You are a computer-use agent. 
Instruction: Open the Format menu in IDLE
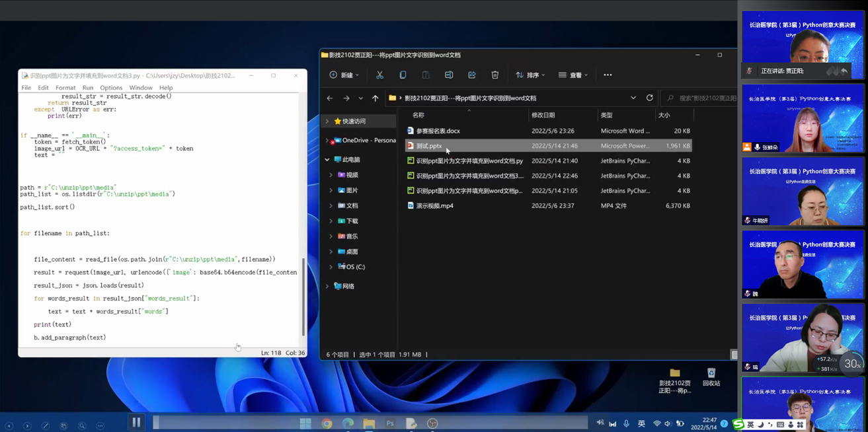[65, 88]
